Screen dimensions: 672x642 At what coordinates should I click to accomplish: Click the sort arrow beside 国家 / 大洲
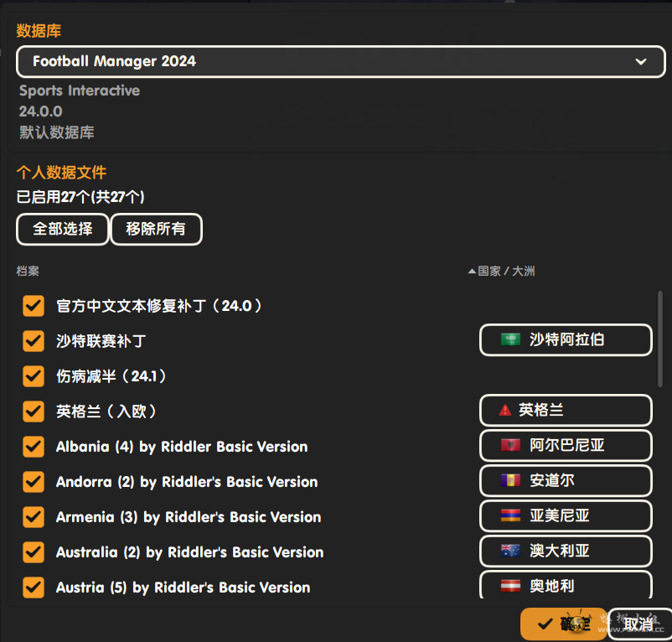[x=472, y=272]
